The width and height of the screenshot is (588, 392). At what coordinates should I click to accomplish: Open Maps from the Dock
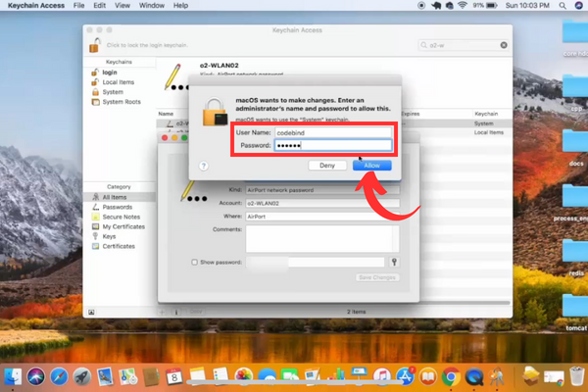coord(127,376)
